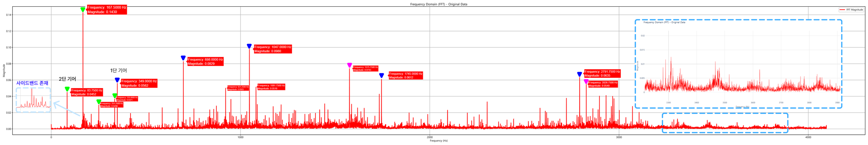Click the '1단 기어' text annotation
The height and width of the screenshot is (145, 868).
point(118,71)
